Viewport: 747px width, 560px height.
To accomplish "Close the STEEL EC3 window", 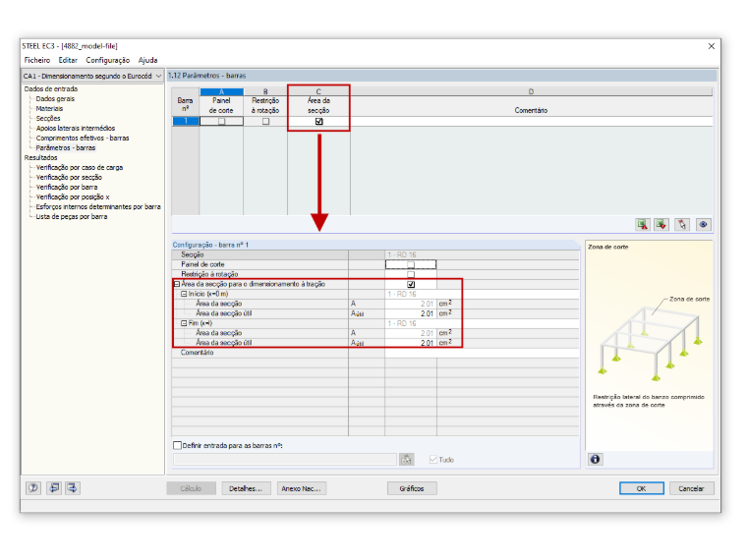I will pos(712,46).
